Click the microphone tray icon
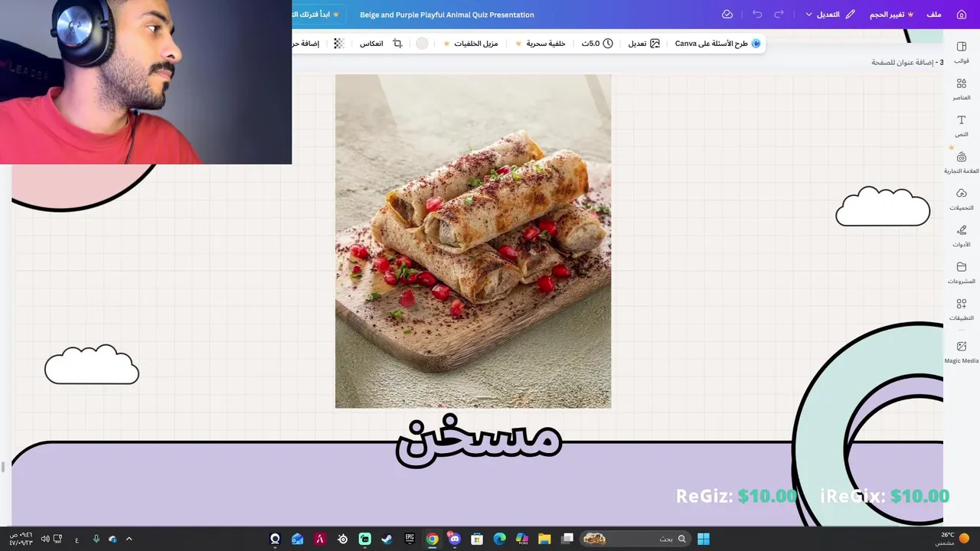This screenshot has width=980, height=551. pos(96,539)
